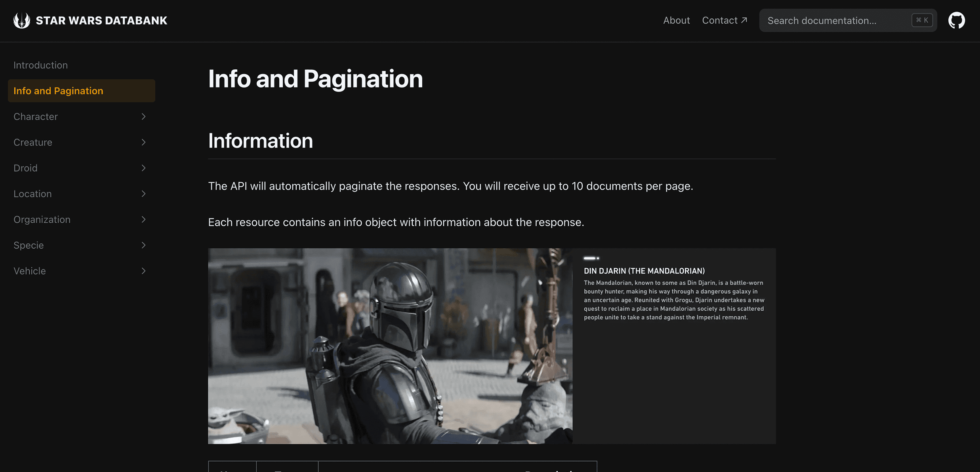Click the Info and Pagination page title

tap(315, 79)
